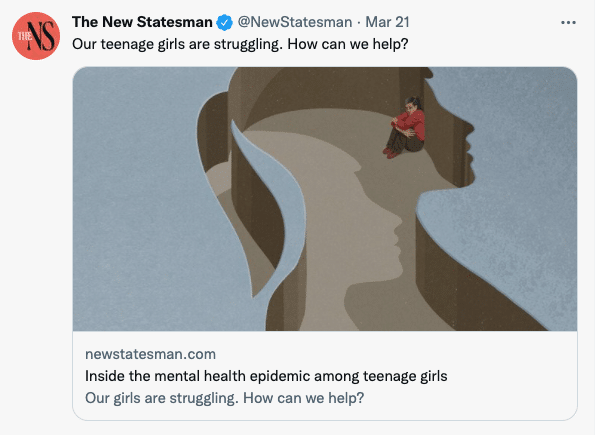Screen dimensions: 603x435
Task: Open the three-dot more options menu
Action: click(569, 23)
